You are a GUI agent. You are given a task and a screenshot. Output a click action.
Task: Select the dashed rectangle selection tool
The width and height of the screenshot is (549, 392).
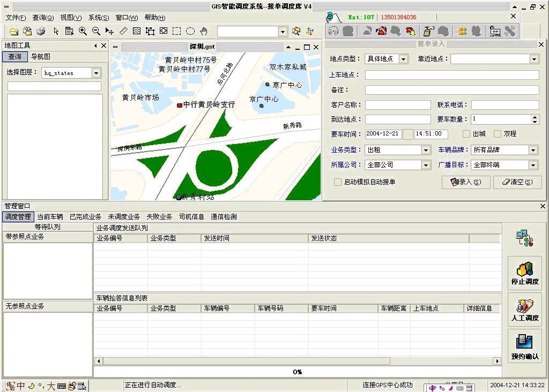click(x=177, y=32)
